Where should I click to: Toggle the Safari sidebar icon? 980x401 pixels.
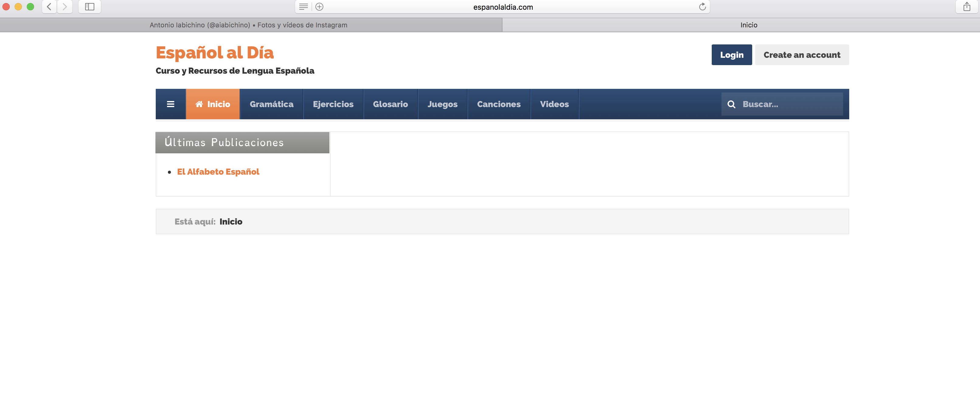[x=89, y=6]
